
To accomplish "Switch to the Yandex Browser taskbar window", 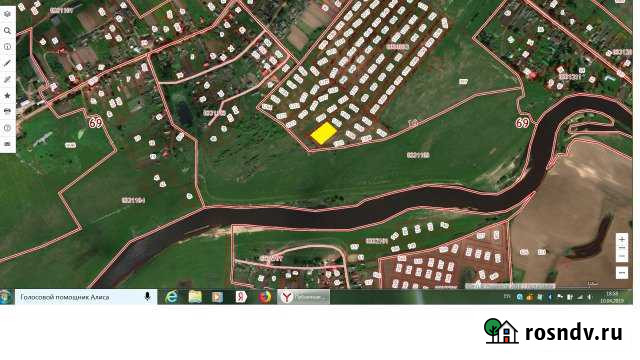I will [304, 297].
